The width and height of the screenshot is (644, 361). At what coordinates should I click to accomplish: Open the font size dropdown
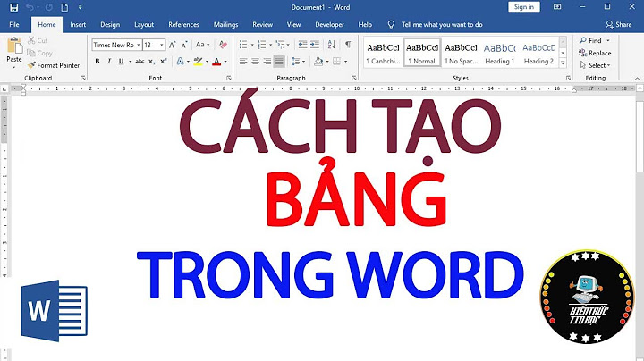162,45
